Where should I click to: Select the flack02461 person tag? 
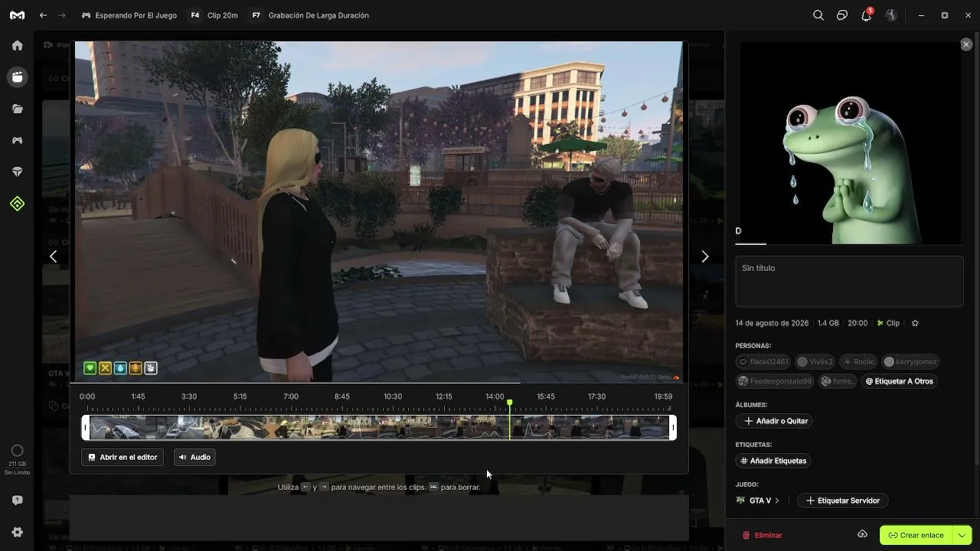click(763, 362)
